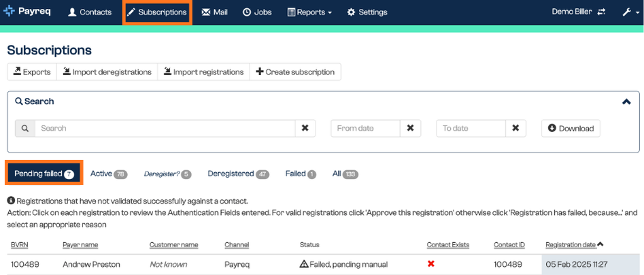The width and height of the screenshot is (644, 275).
Task: Select the Deregistered tab
Action: coord(238,174)
